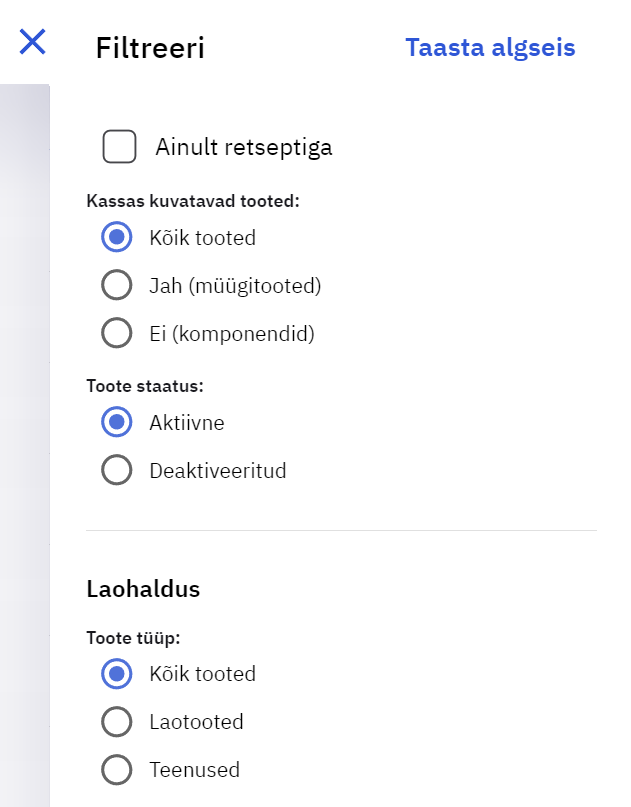631x807 pixels.
Task: Switch product status to Deaktiveeritud
Action: pyautogui.click(x=117, y=470)
